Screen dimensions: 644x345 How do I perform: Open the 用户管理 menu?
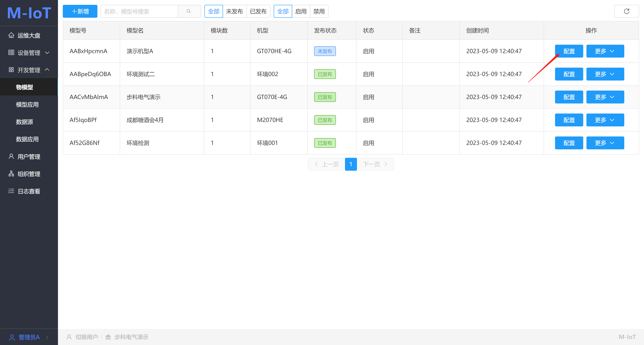pyautogui.click(x=29, y=157)
